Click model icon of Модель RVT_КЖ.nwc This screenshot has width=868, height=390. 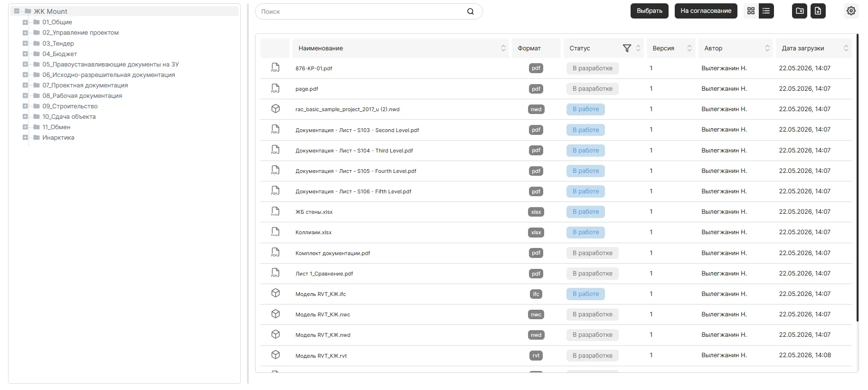pos(275,314)
